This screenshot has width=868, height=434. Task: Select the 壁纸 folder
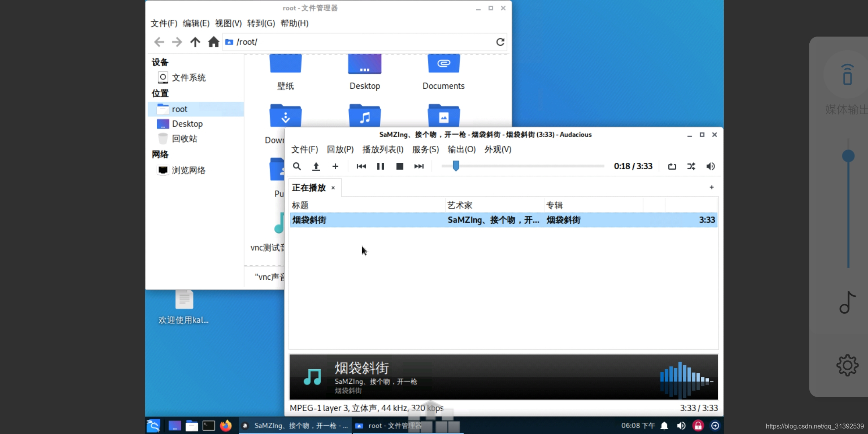pyautogui.click(x=285, y=72)
